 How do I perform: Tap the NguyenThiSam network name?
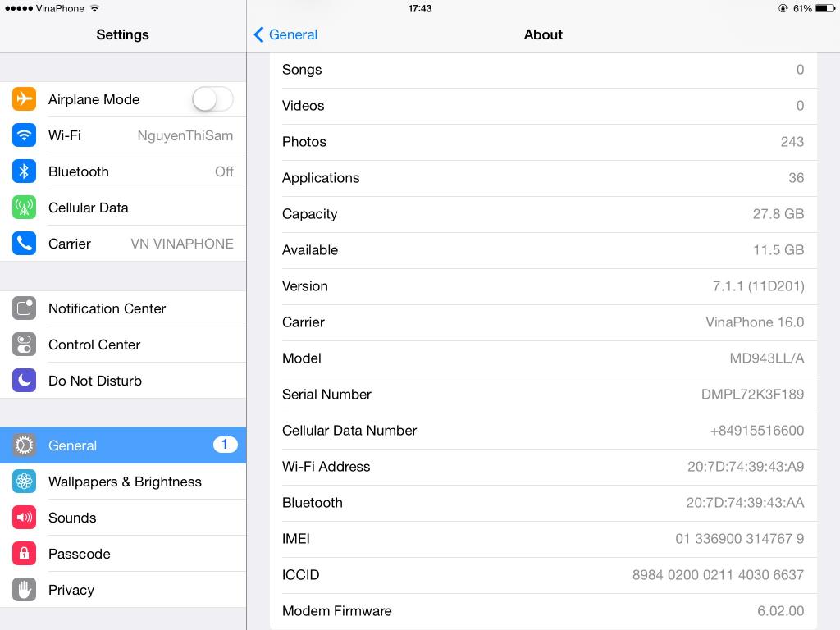185,135
